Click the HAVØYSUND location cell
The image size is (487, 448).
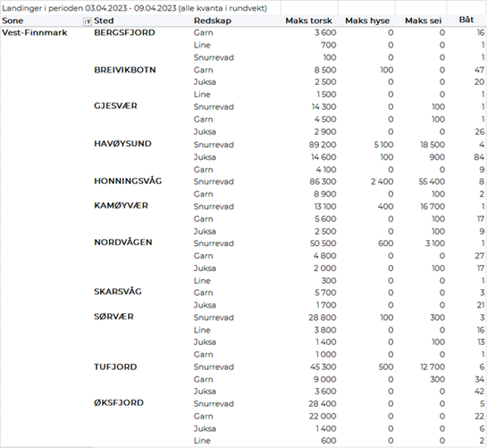click(122, 144)
